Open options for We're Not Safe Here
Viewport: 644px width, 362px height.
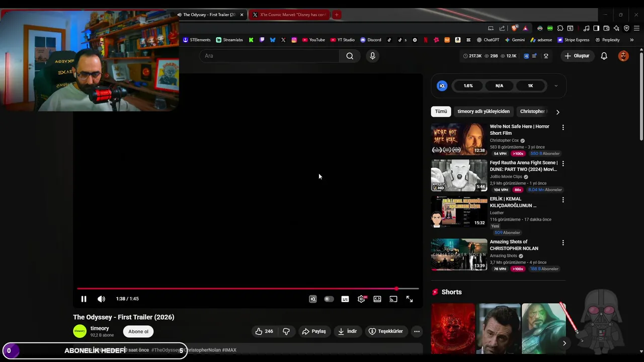point(563,128)
